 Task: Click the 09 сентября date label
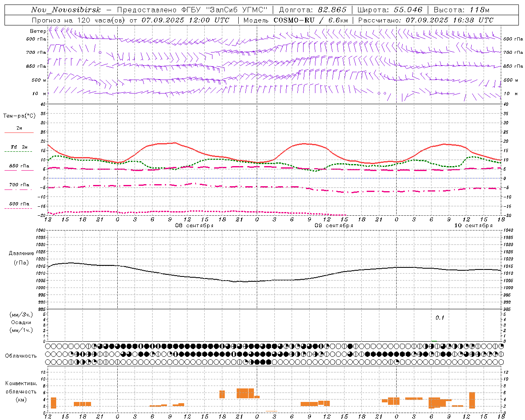334,226
